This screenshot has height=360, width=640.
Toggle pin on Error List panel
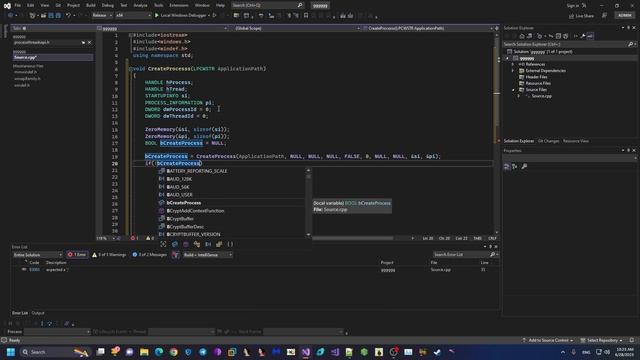[x=491, y=247]
